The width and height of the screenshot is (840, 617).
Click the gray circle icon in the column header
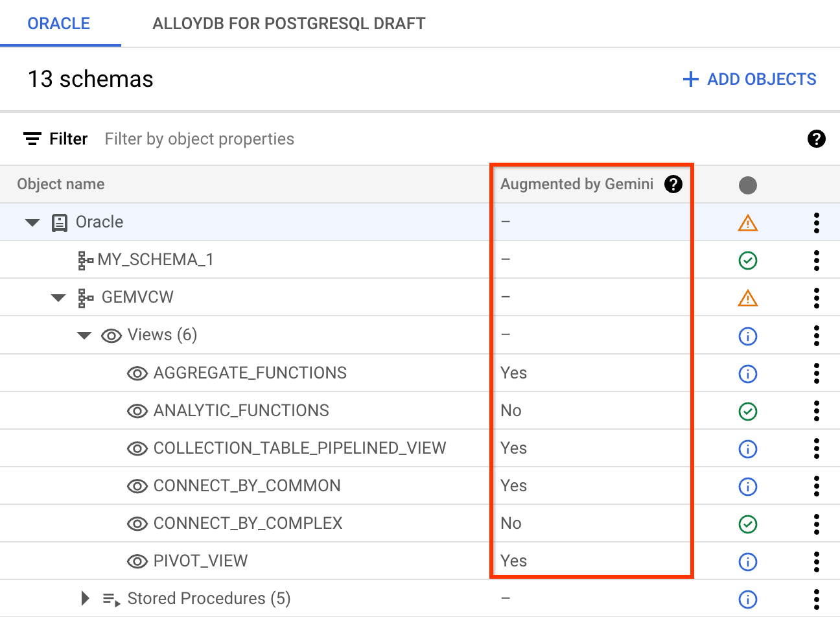coord(747,185)
